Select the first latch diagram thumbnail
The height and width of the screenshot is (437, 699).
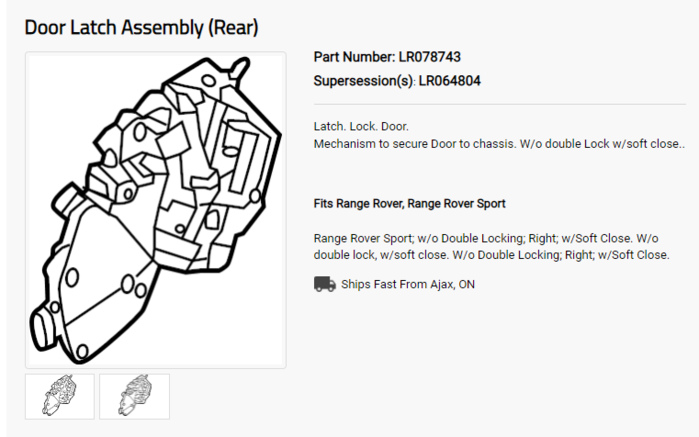60,396
